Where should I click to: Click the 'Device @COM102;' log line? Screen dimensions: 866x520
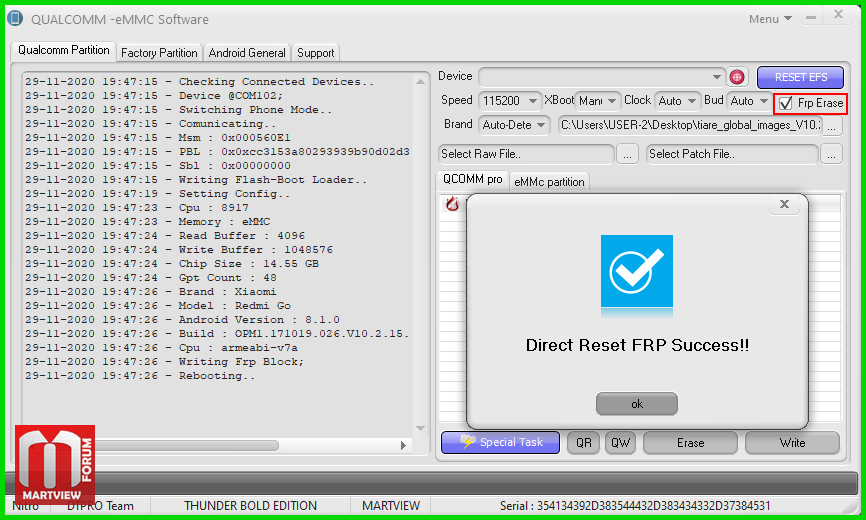(154, 95)
